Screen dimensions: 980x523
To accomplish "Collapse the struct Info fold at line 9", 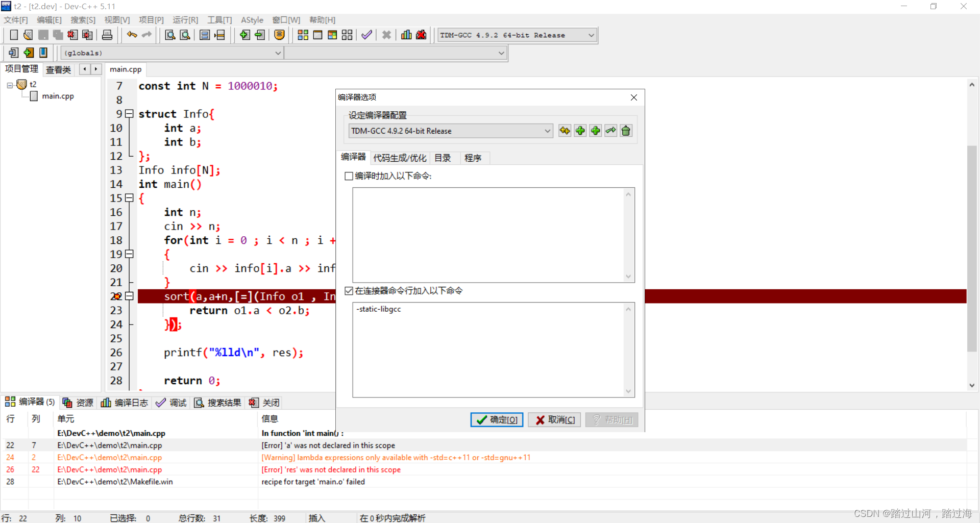I will click(129, 114).
